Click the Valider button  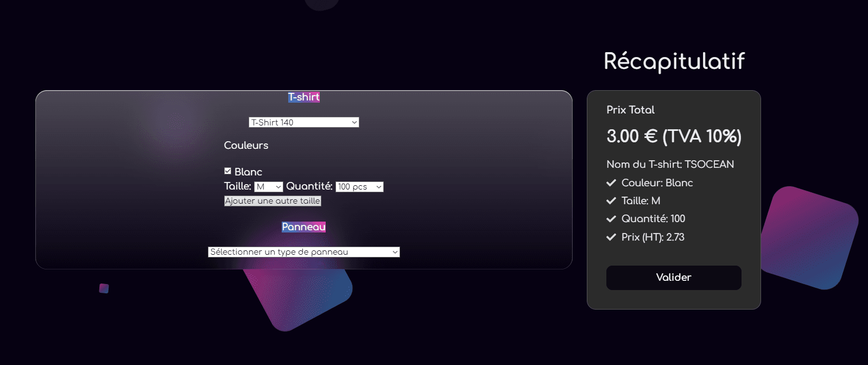[x=674, y=278]
